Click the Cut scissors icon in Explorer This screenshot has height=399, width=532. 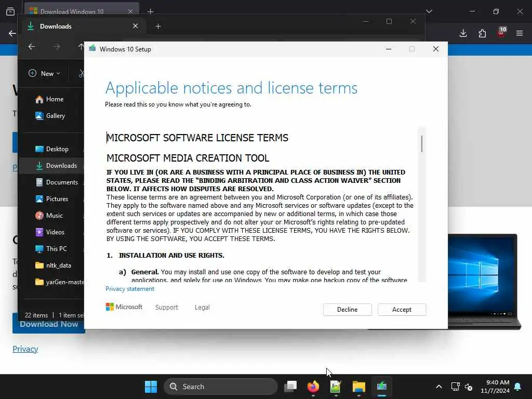[x=82, y=73]
